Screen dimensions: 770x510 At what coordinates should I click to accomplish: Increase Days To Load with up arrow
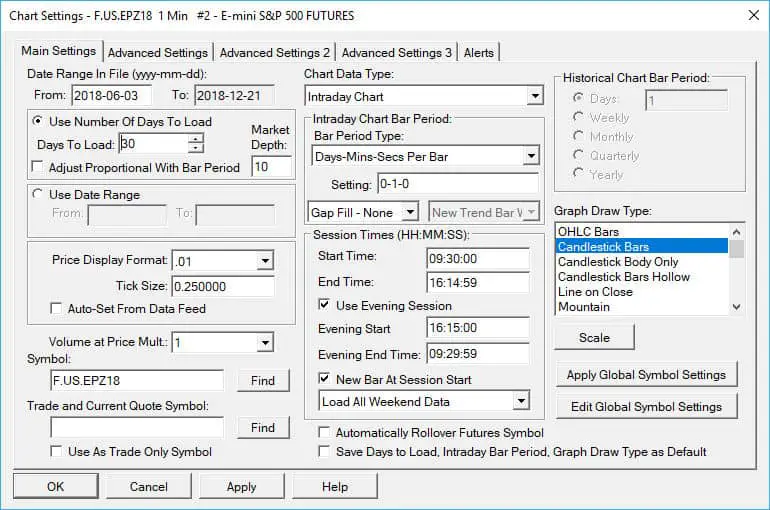point(195,139)
